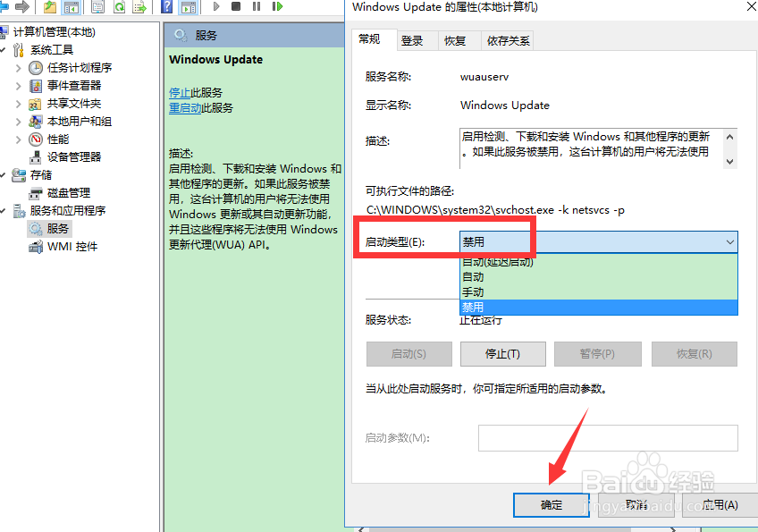This screenshot has width=758, height=532.
Task: Collapse the 存储 node arrow
Action: (x=3, y=175)
